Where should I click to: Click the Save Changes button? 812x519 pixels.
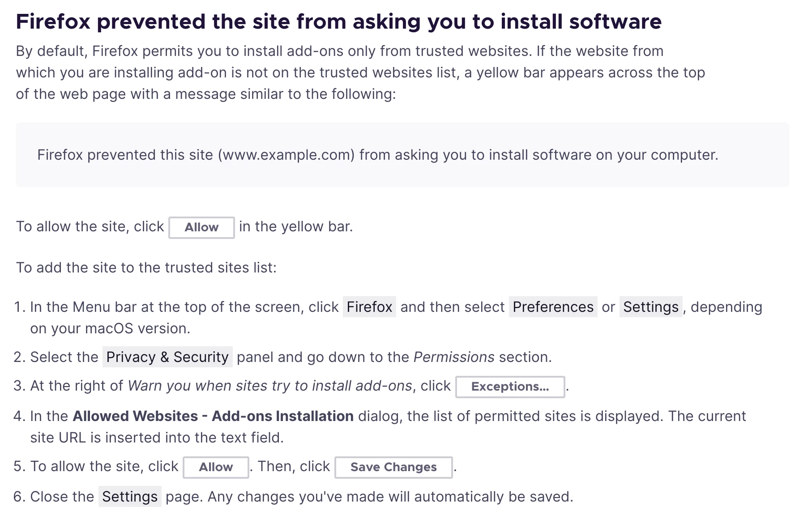(x=393, y=467)
